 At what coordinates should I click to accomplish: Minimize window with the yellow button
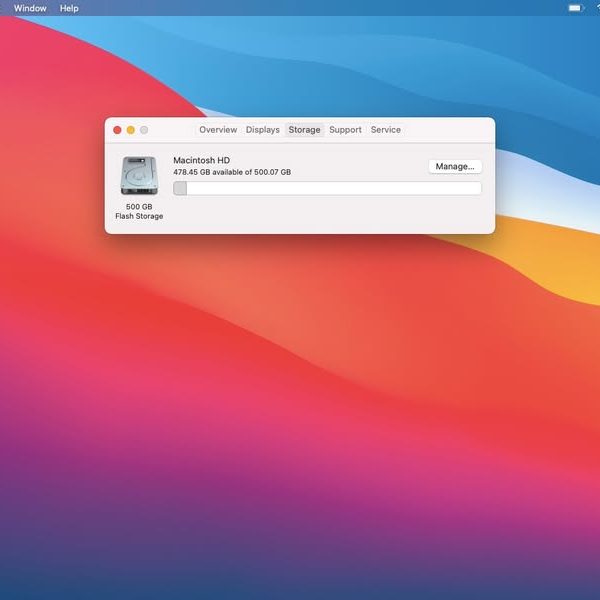coord(130,130)
